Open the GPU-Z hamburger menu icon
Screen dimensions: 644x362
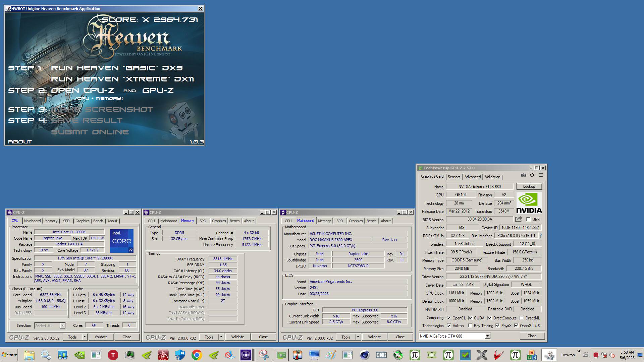(541, 175)
